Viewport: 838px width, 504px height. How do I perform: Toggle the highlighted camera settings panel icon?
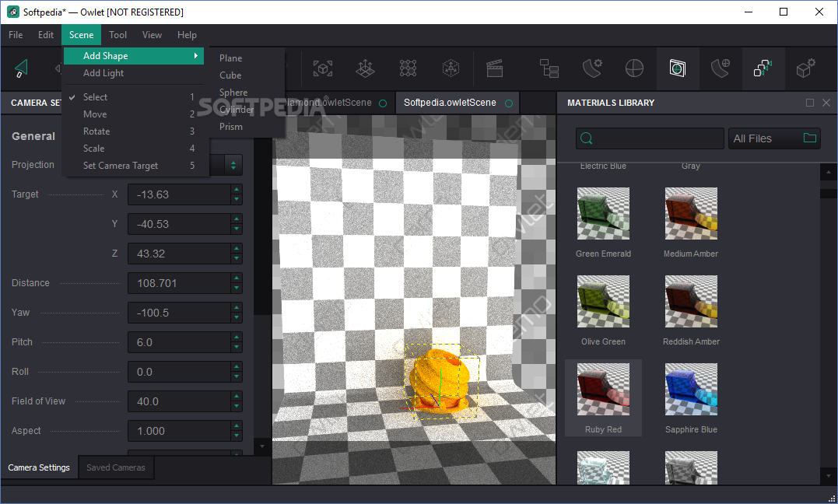pos(677,68)
